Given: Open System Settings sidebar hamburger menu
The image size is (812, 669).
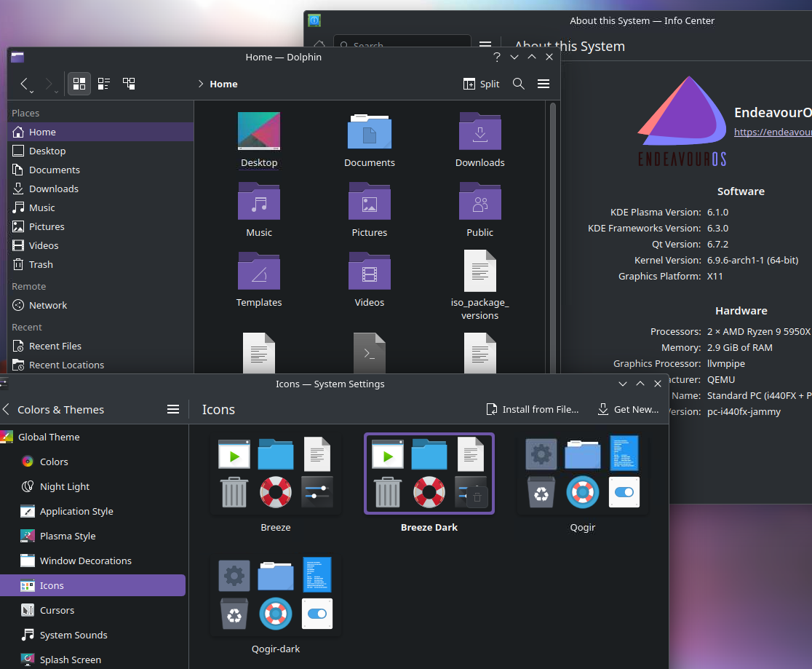Looking at the screenshot, I should point(173,409).
